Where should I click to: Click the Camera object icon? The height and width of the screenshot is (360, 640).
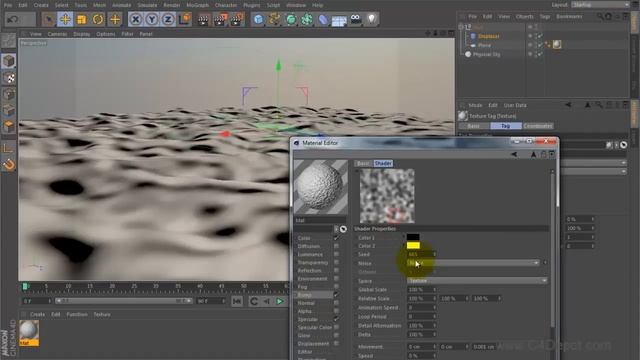356,19
